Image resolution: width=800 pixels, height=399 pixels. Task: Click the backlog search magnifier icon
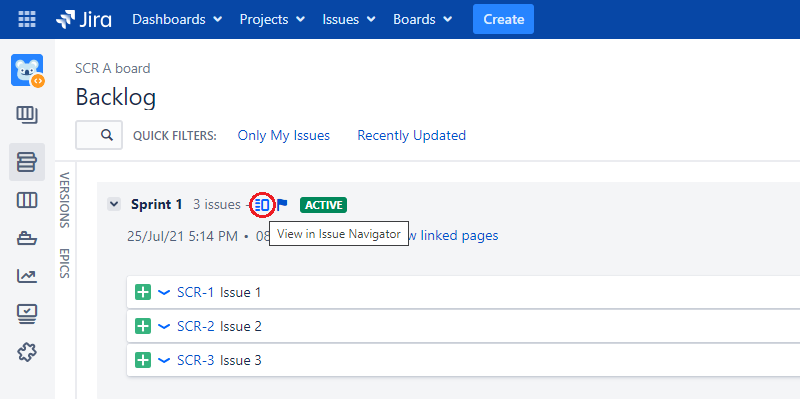point(107,135)
